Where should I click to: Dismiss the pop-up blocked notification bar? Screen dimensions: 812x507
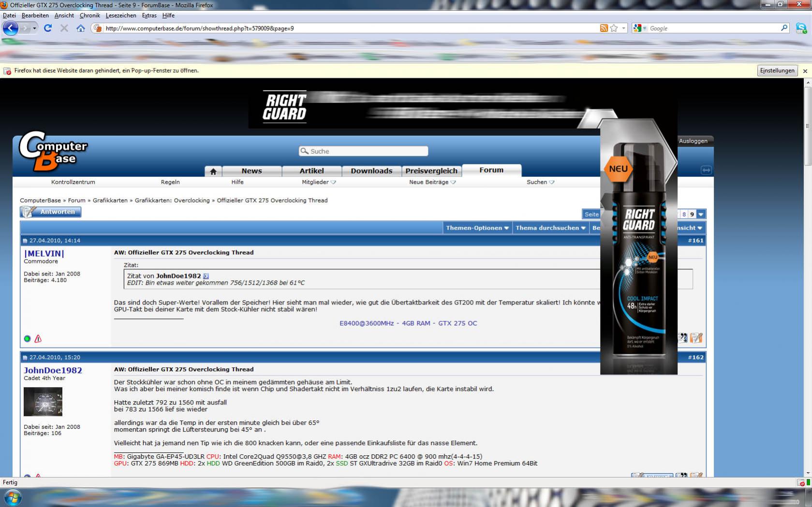805,71
